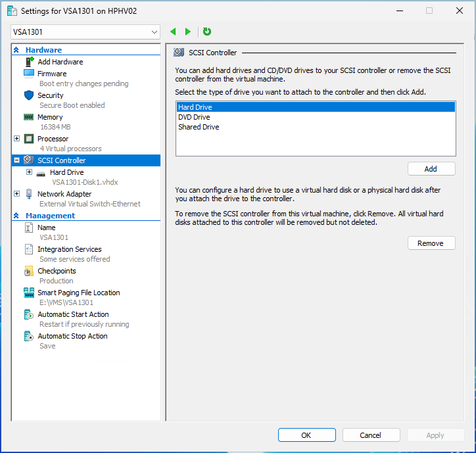Select the Add Hardware icon
Screen dimensions: 476x453
[29, 62]
